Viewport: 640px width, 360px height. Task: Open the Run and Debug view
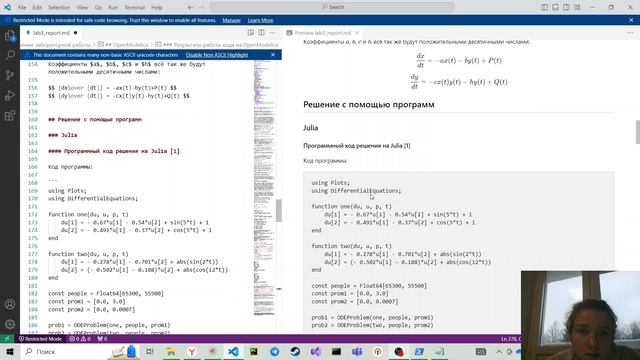coord(10,95)
